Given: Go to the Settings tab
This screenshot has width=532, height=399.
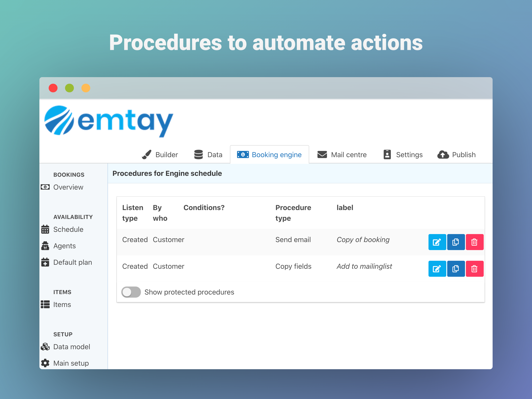Looking at the screenshot, I should pyautogui.click(x=403, y=155).
